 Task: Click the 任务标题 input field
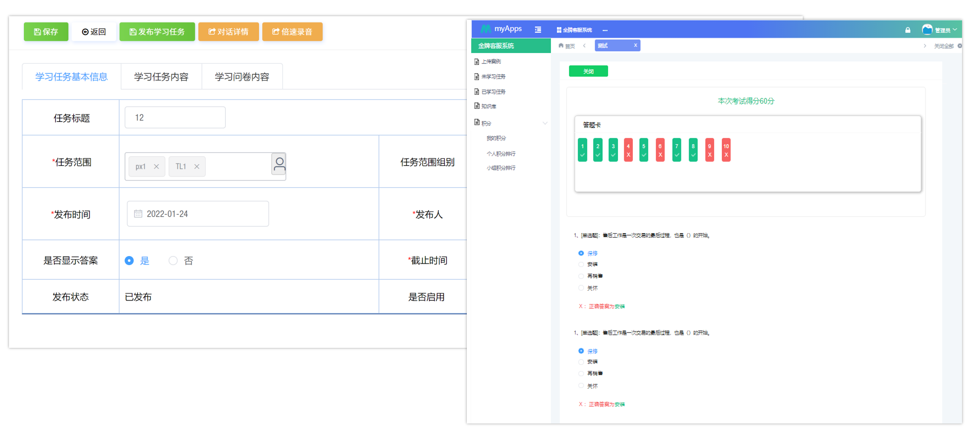click(175, 117)
